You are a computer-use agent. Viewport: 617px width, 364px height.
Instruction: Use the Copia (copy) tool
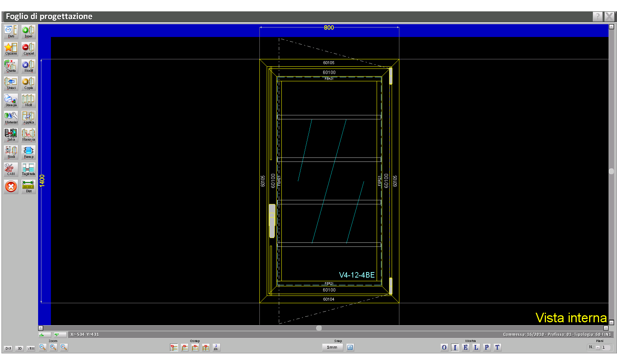(x=28, y=83)
